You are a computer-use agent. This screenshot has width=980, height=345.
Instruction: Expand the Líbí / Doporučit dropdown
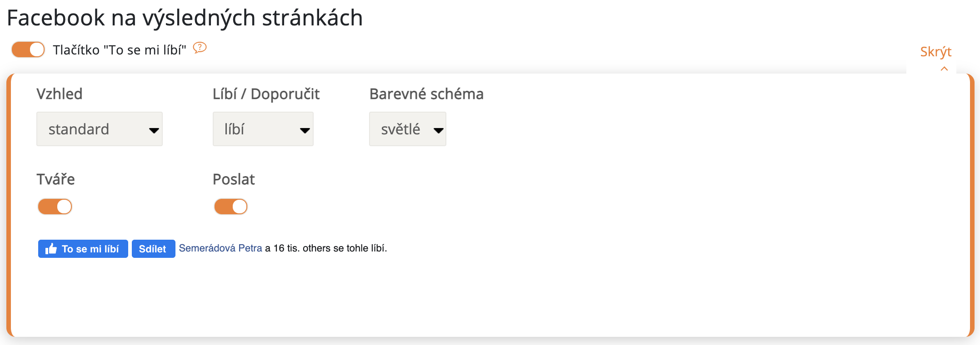263,129
